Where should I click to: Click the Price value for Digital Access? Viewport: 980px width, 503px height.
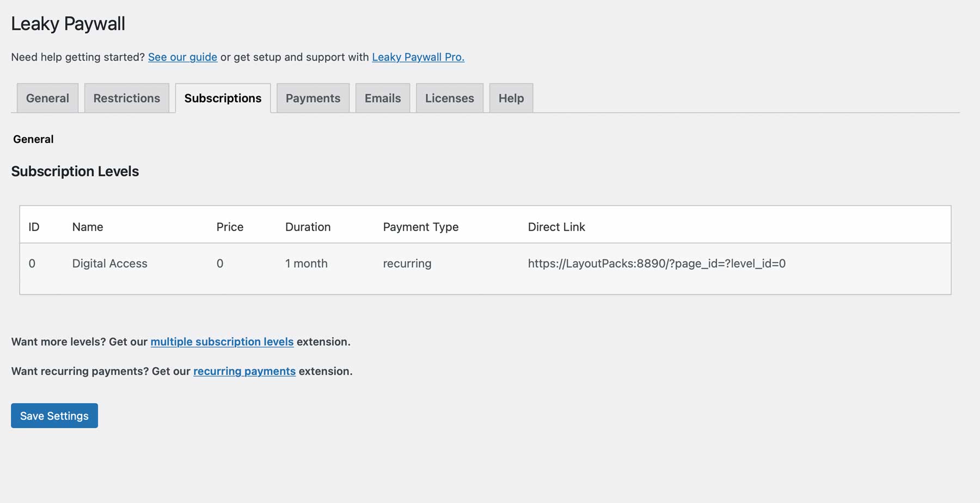220,263
